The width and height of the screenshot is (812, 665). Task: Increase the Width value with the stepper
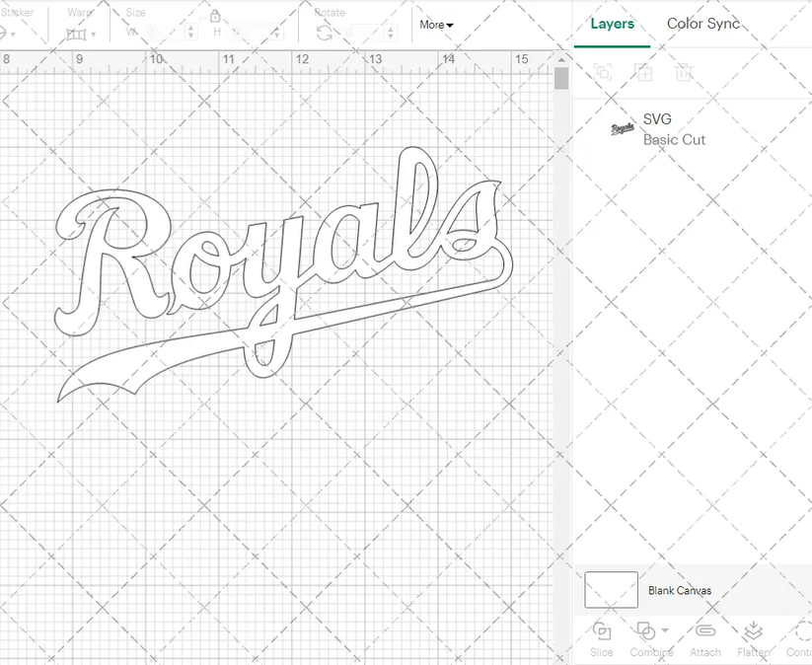tap(189, 27)
